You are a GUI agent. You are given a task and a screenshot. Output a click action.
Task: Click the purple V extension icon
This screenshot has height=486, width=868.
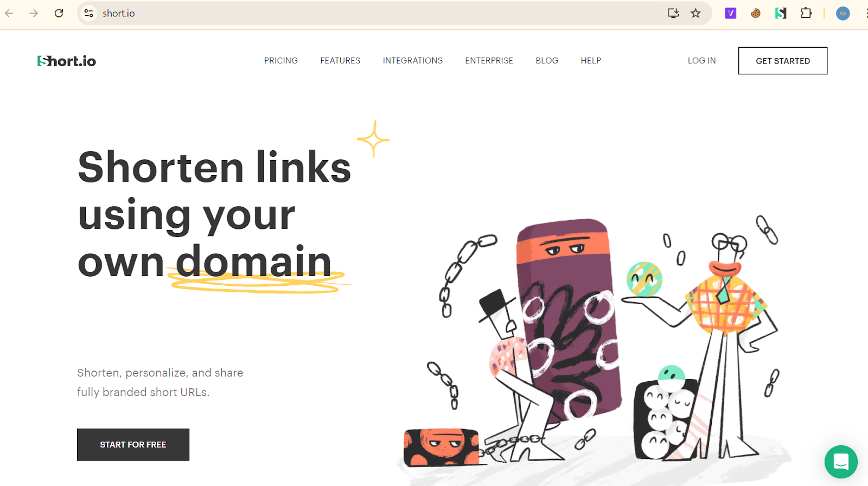tap(731, 13)
